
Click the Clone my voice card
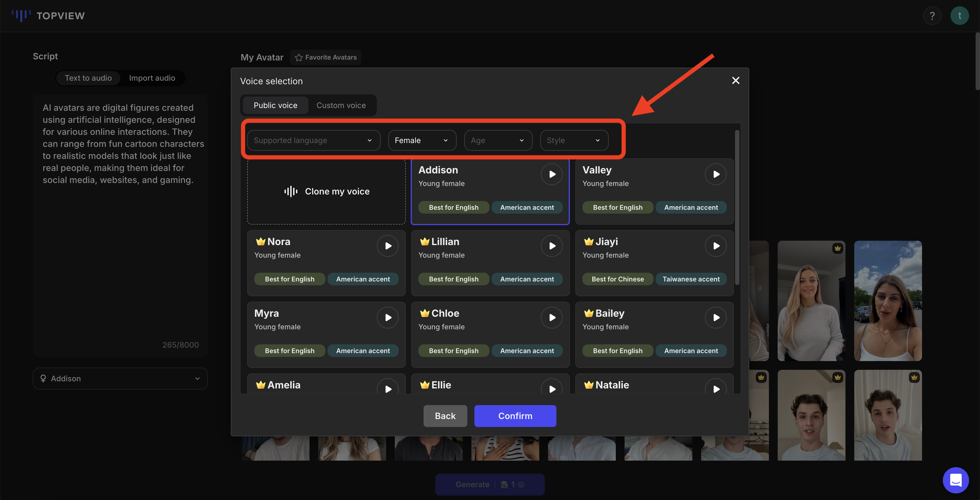tap(326, 191)
